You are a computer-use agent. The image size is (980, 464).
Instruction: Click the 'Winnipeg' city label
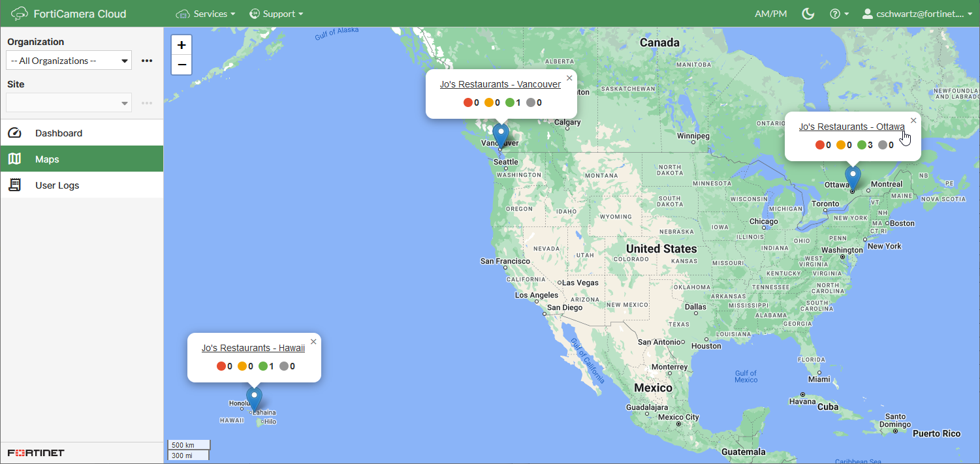pos(693,136)
